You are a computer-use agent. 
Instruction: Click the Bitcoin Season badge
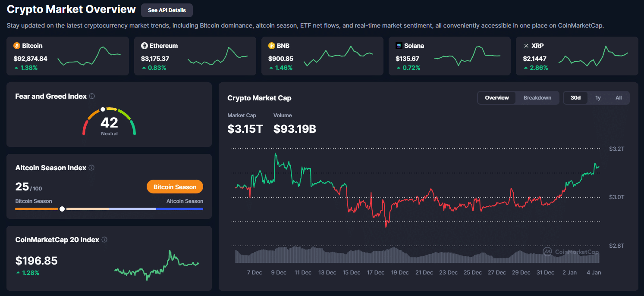[x=175, y=187]
